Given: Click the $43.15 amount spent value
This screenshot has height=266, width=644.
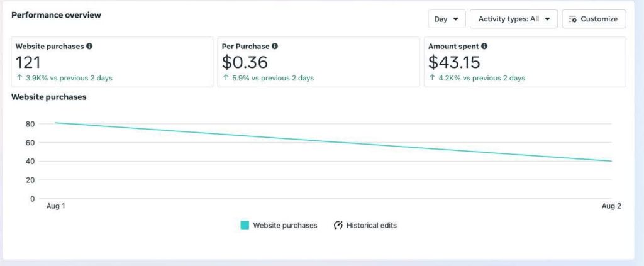Looking at the screenshot, I should tap(454, 62).
